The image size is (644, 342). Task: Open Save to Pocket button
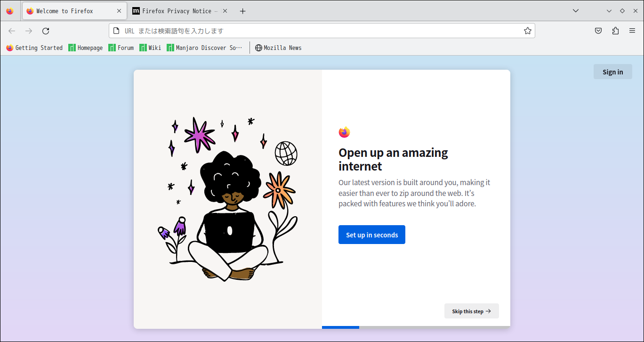click(x=598, y=31)
